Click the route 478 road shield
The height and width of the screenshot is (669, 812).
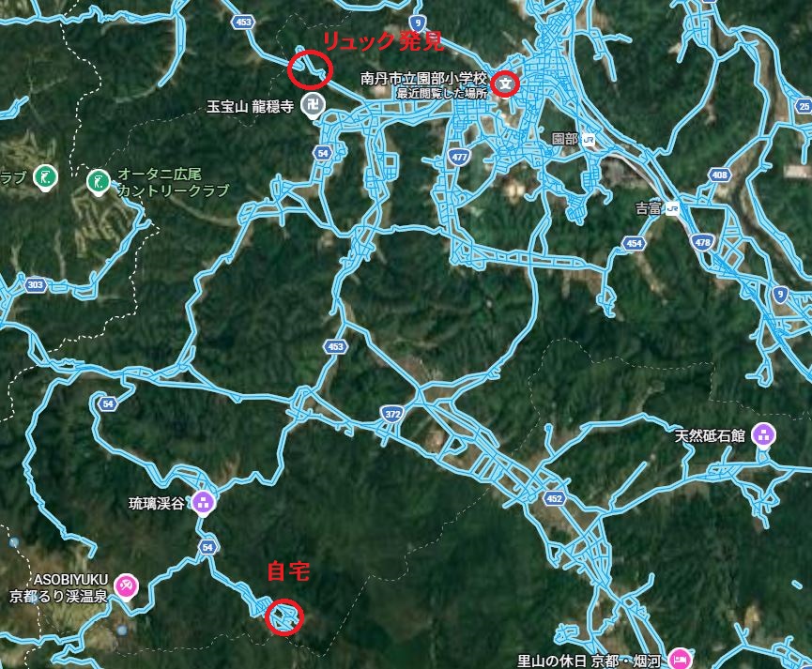click(702, 242)
